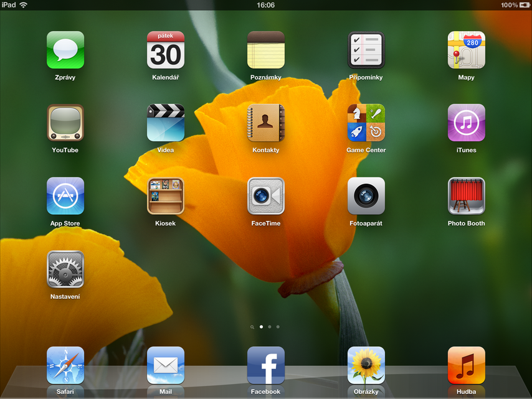Start a FaceTime call via its app
Image resolution: width=532 pixels, height=399 pixels.
(266, 196)
